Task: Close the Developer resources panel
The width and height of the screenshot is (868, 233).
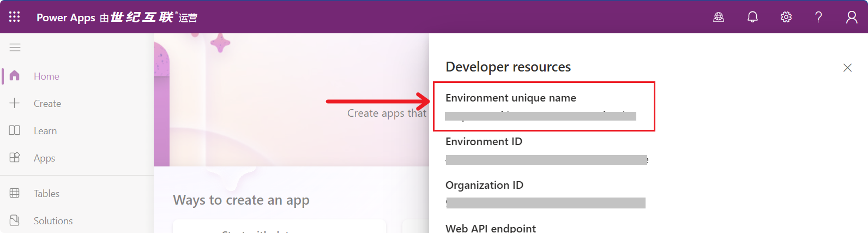Action: (847, 68)
